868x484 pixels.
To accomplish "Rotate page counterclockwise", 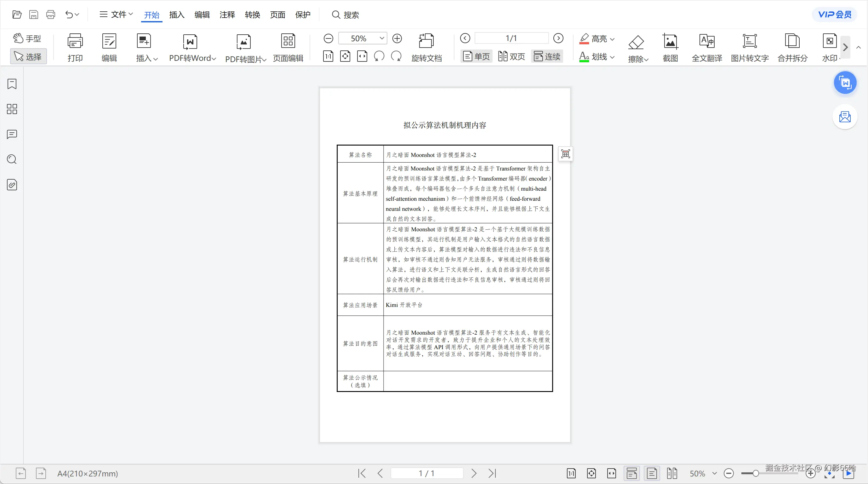I will 379,56.
